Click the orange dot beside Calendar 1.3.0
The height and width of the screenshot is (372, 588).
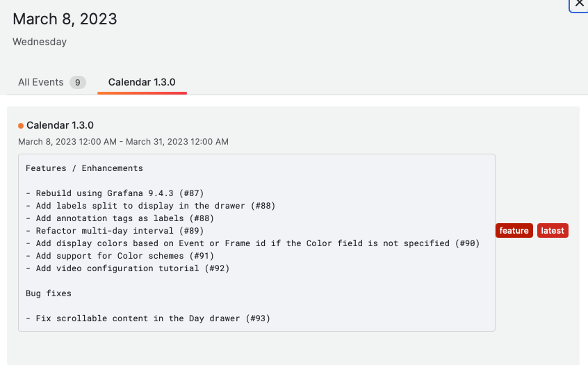click(21, 126)
